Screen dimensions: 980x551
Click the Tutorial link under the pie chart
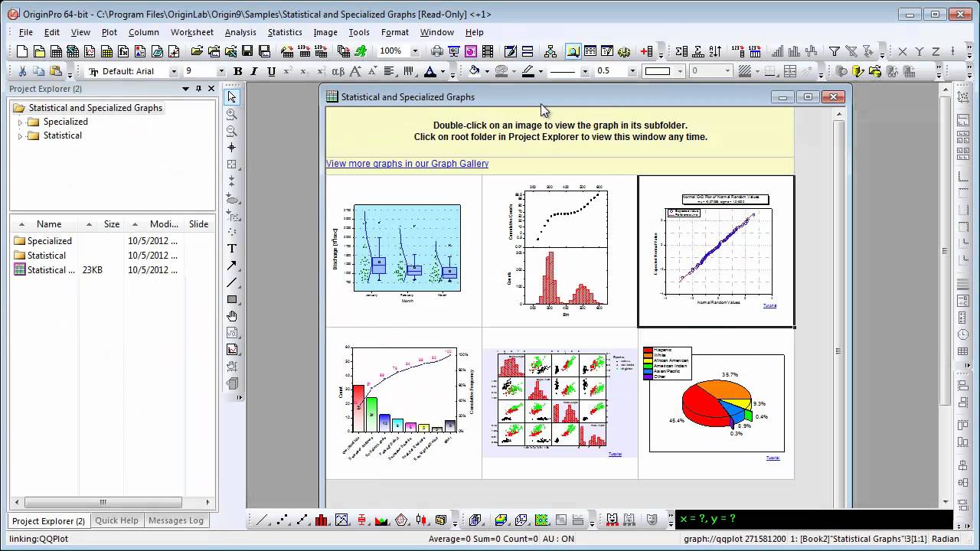(773, 458)
